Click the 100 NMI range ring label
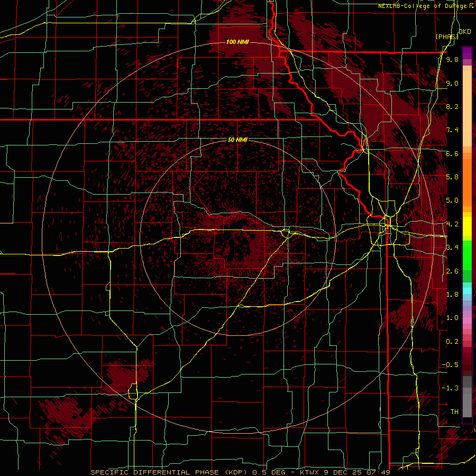 pos(237,42)
